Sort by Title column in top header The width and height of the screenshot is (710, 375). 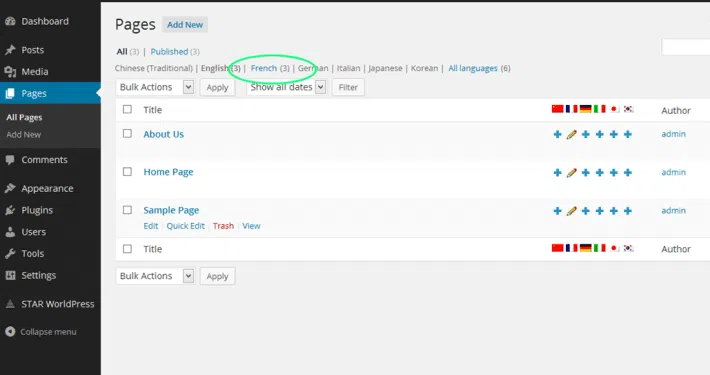click(153, 110)
